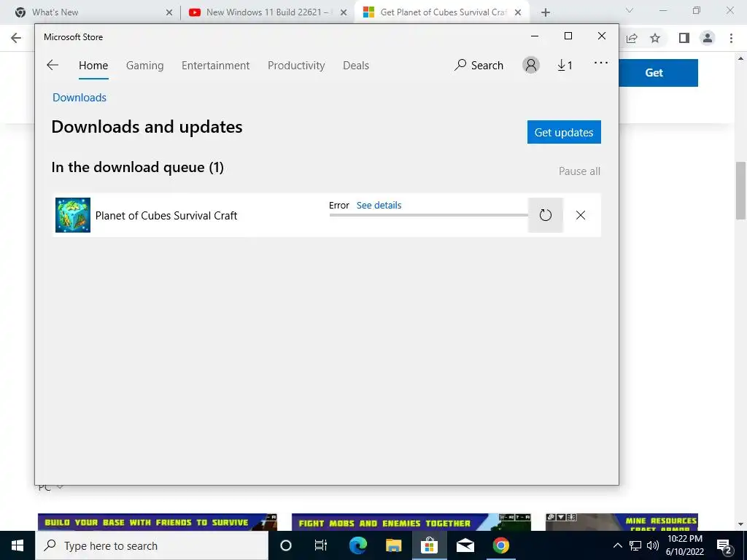The width and height of the screenshot is (747, 560).
Task: Minimize the Microsoft Store window
Action: point(535,36)
